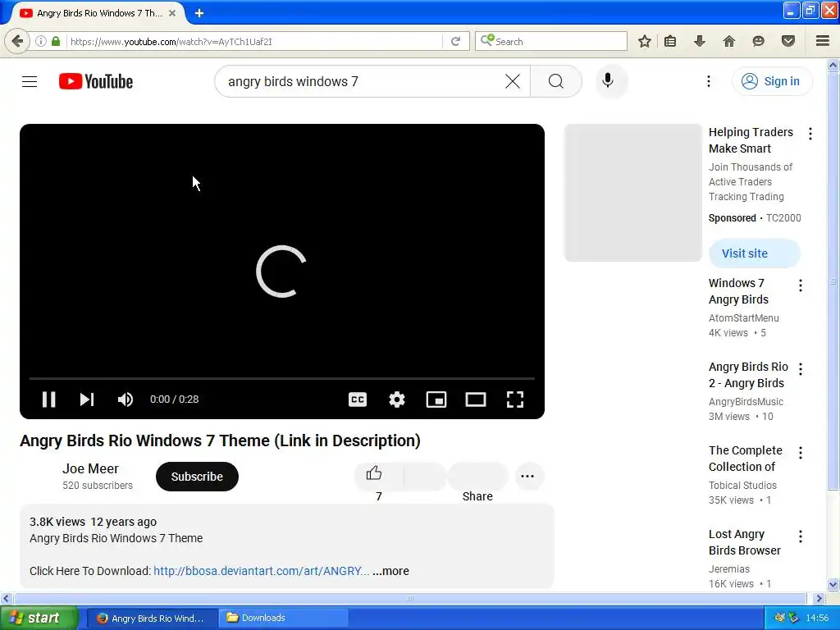
Task: Switch the video to miniplayer mode
Action: click(x=436, y=399)
